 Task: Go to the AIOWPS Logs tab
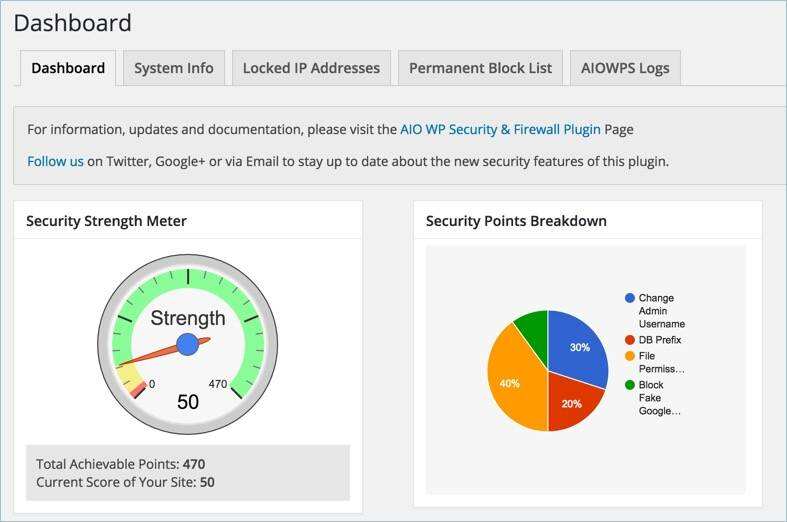pyautogui.click(x=625, y=68)
